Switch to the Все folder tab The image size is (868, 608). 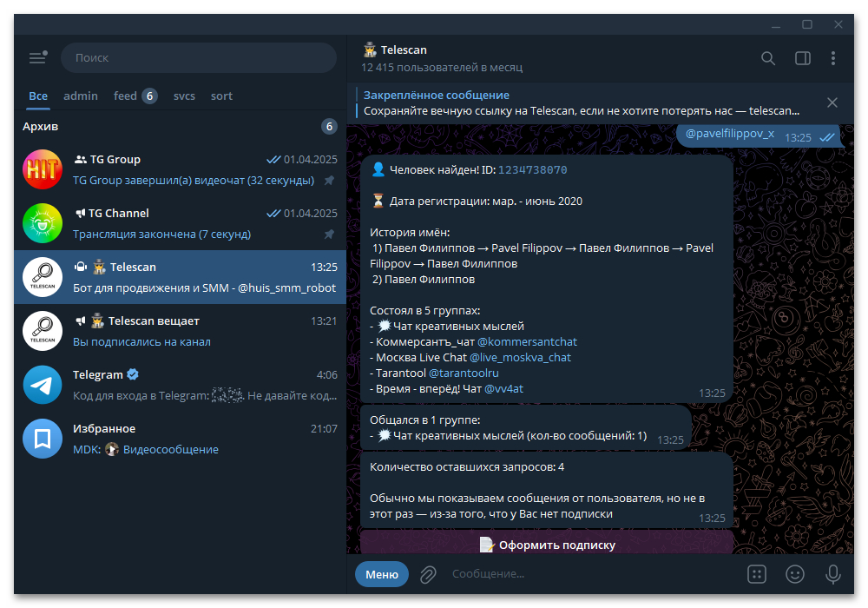(x=38, y=96)
